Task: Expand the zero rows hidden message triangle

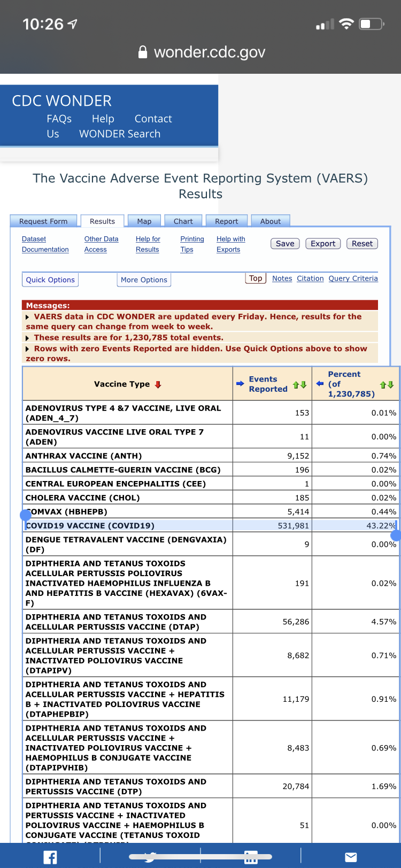Action: pyautogui.click(x=28, y=349)
